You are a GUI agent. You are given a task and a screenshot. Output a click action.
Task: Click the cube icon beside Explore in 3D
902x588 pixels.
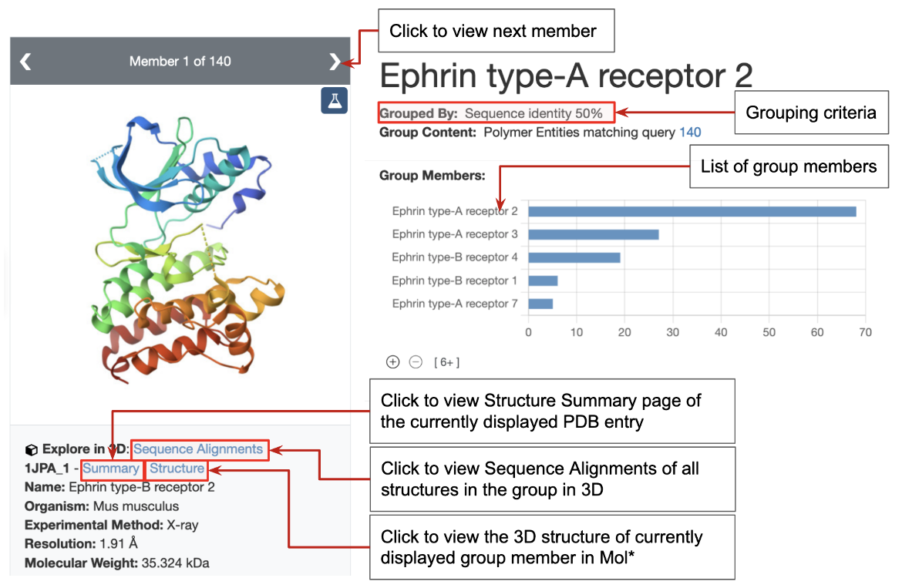coord(32,449)
